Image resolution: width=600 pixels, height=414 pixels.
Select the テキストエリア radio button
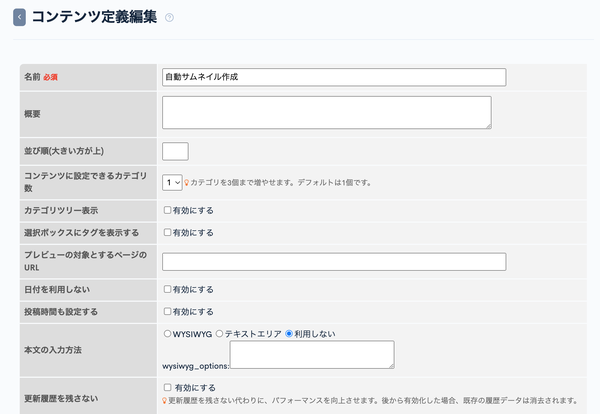(x=219, y=334)
